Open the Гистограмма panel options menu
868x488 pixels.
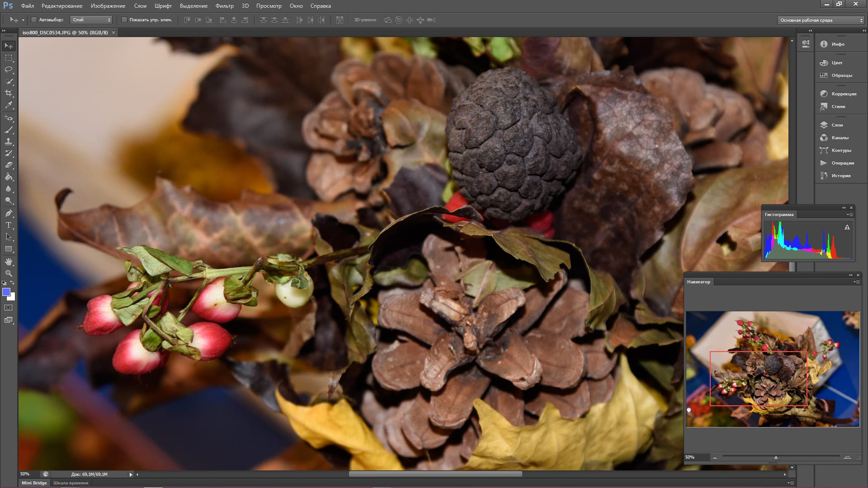pyautogui.click(x=850, y=215)
